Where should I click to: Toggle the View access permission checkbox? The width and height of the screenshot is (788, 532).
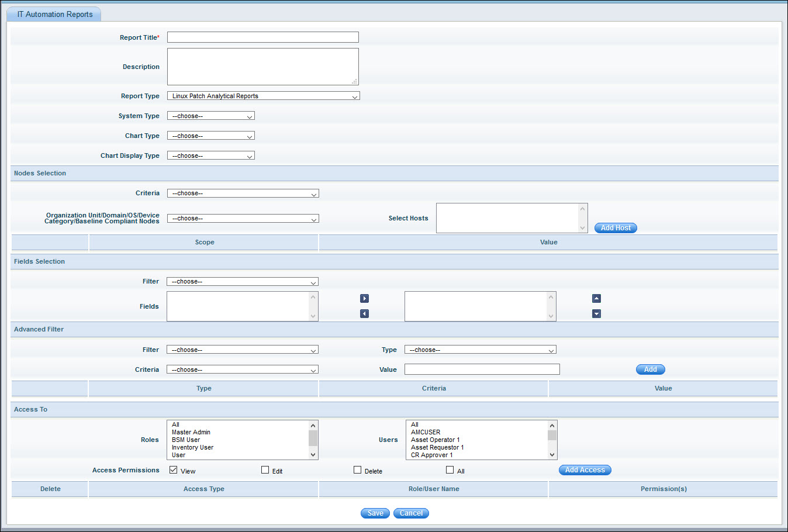tap(174, 470)
